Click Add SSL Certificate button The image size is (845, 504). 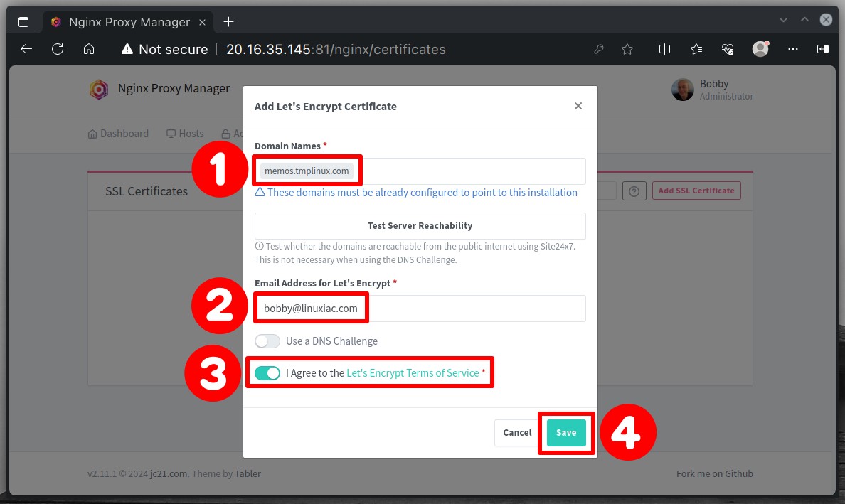(696, 191)
